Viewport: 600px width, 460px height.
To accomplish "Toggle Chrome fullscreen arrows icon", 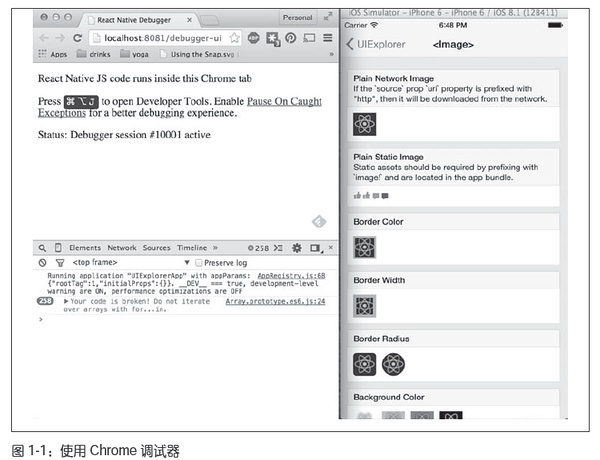I will pos(328,17).
